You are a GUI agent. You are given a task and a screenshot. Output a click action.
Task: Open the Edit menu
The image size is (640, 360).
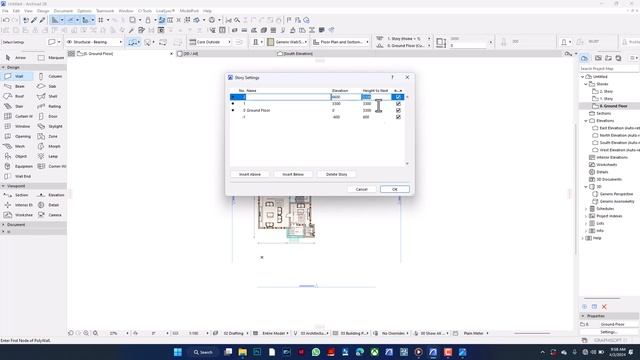point(16,11)
